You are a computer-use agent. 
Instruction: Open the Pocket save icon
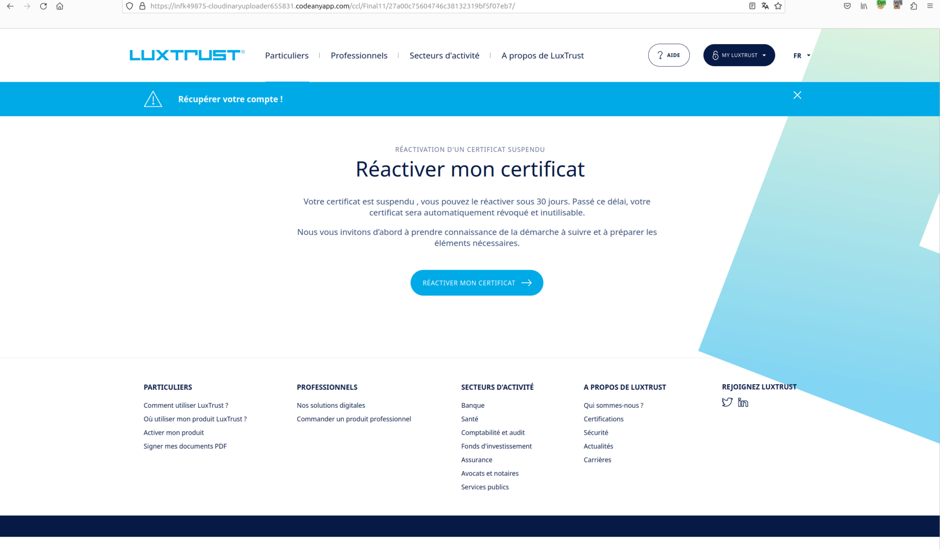click(847, 6)
